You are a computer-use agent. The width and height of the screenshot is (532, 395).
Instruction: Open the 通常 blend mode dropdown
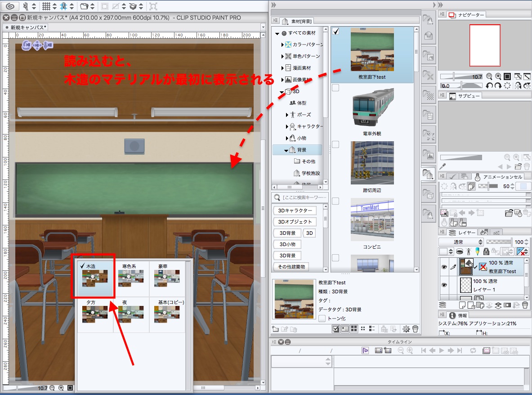click(461, 242)
